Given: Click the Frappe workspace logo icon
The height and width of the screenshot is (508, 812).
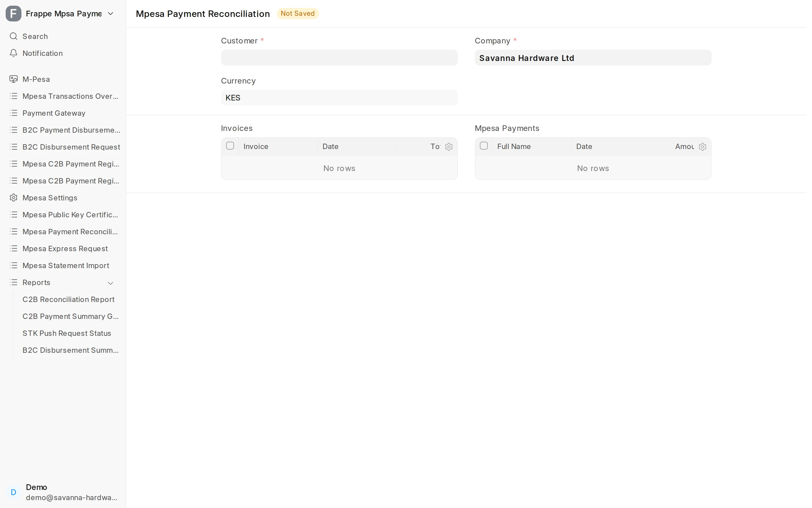Looking at the screenshot, I should coord(14,14).
